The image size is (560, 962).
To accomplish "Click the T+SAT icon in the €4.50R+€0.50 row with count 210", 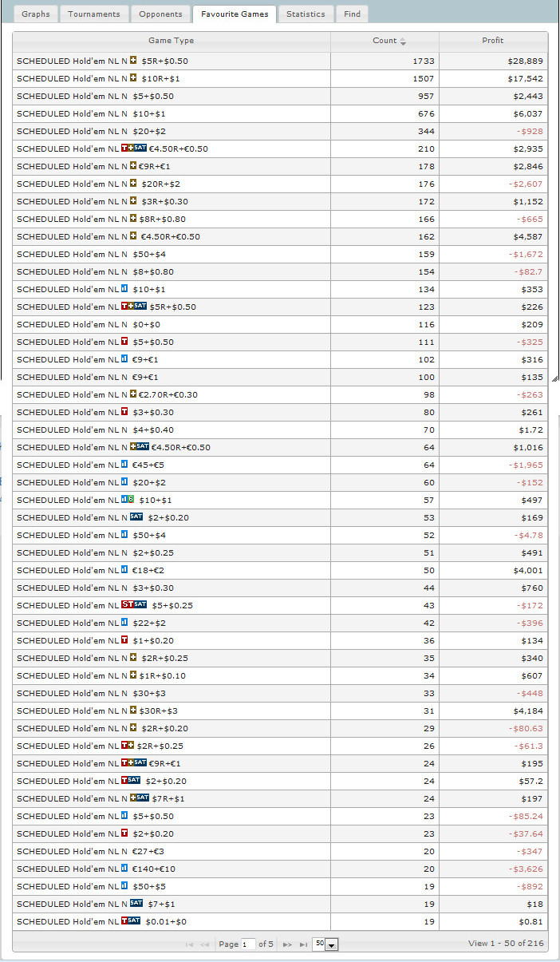I will click(134, 148).
